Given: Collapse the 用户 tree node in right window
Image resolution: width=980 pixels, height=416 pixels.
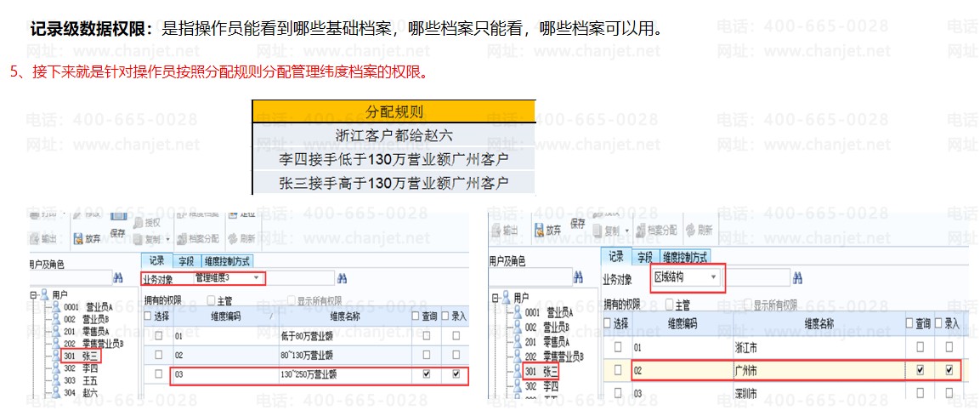Looking at the screenshot, I should pyautogui.click(x=494, y=297).
